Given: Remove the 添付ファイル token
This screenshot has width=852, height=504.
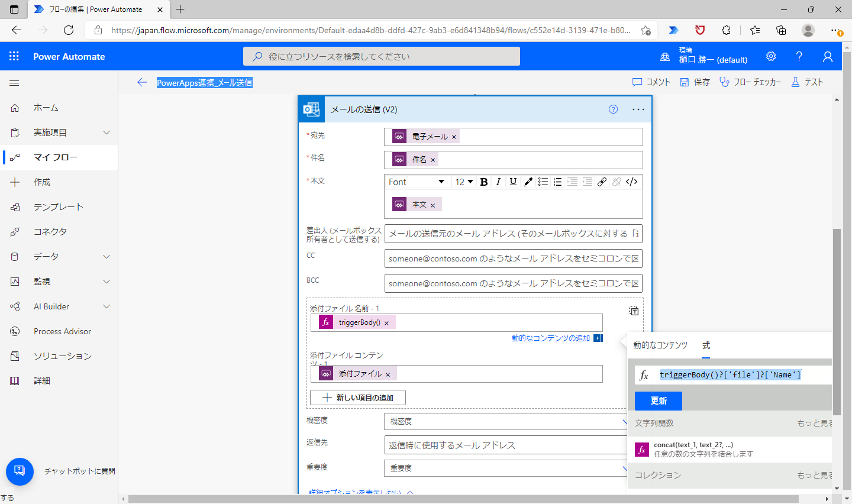Looking at the screenshot, I should click(388, 374).
